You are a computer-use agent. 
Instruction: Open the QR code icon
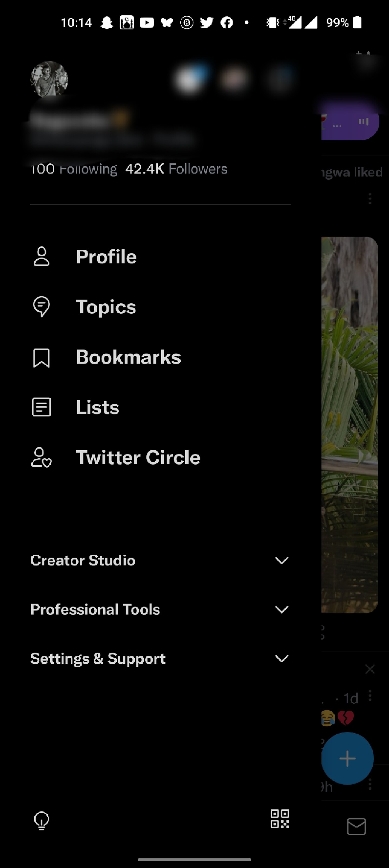point(280,819)
